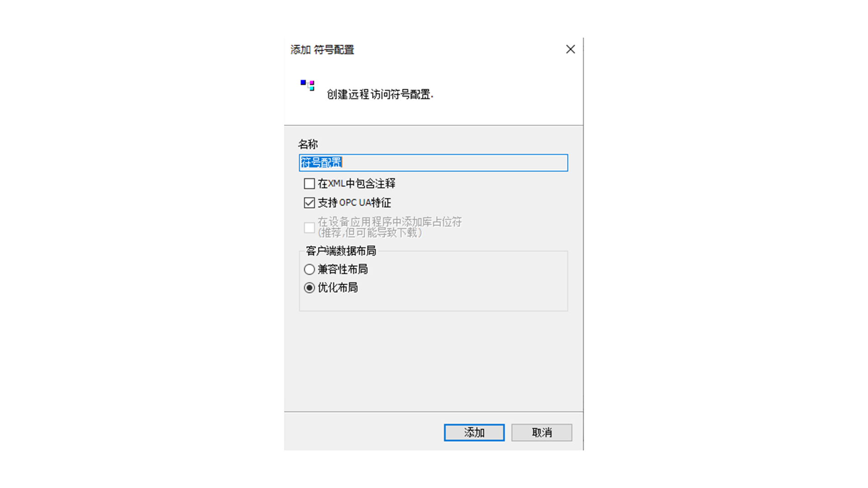
Task: Select the 兼容性布局 radio button
Action: tap(309, 270)
